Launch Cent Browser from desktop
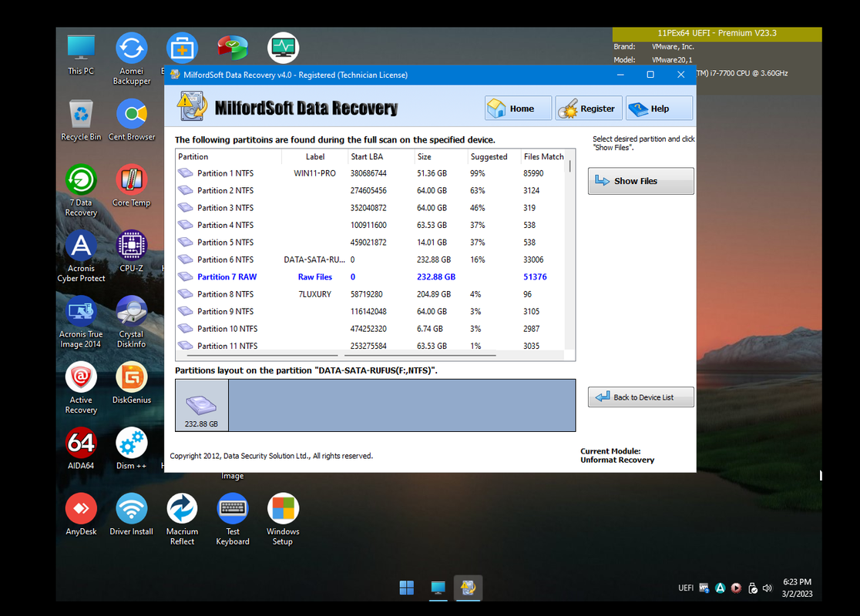This screenshot has height=616, width=860. 132,121
